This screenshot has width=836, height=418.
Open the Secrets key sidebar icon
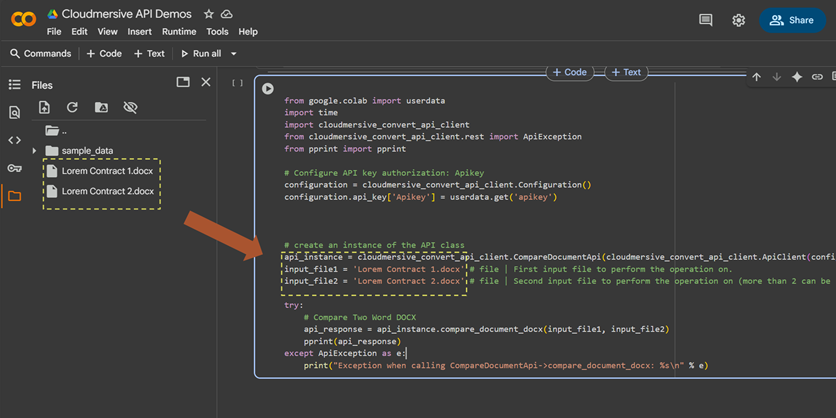click(x=14, y=168)
